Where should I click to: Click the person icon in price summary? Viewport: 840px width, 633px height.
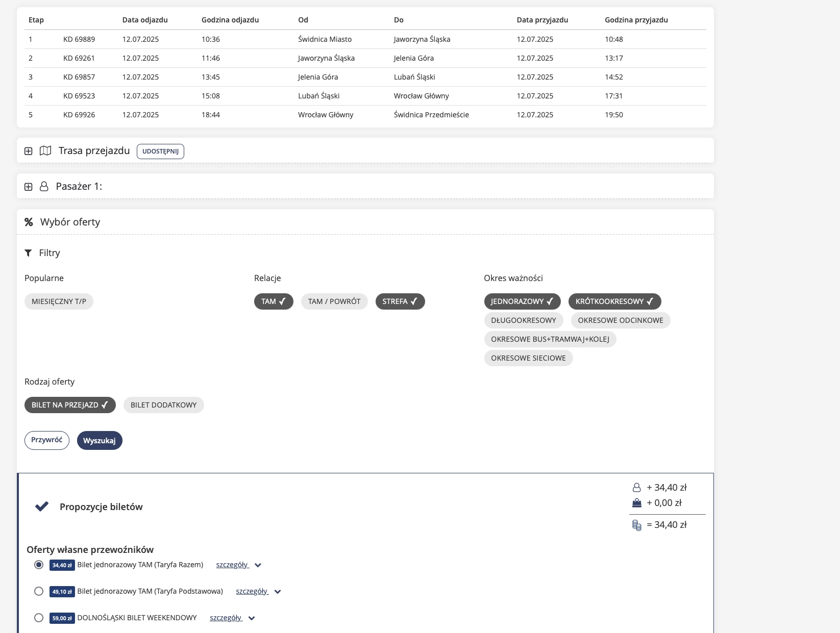636,488
